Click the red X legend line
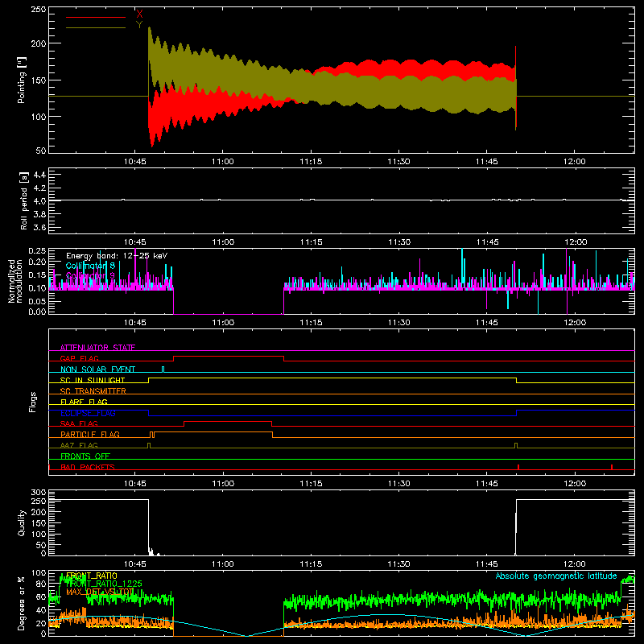The height and width of the screenshot is (644, 644). pos(96,17)
